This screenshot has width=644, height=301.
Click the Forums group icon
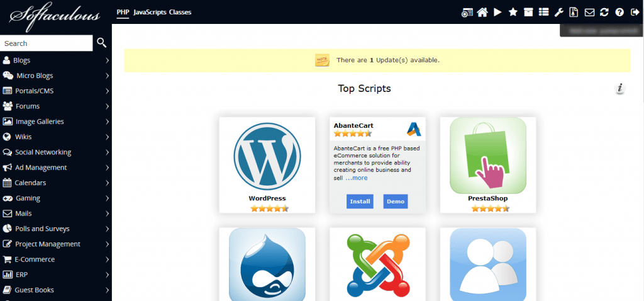point(8,106)
